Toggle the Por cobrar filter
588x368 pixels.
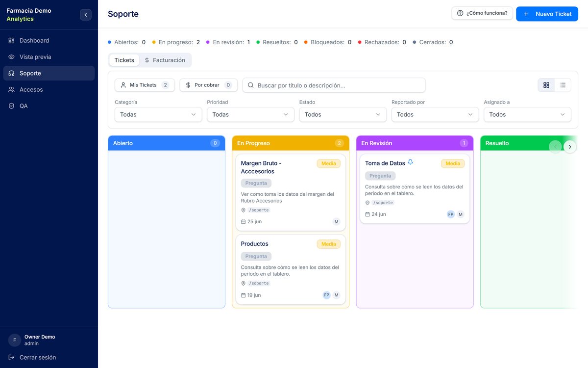click(208, 85)
